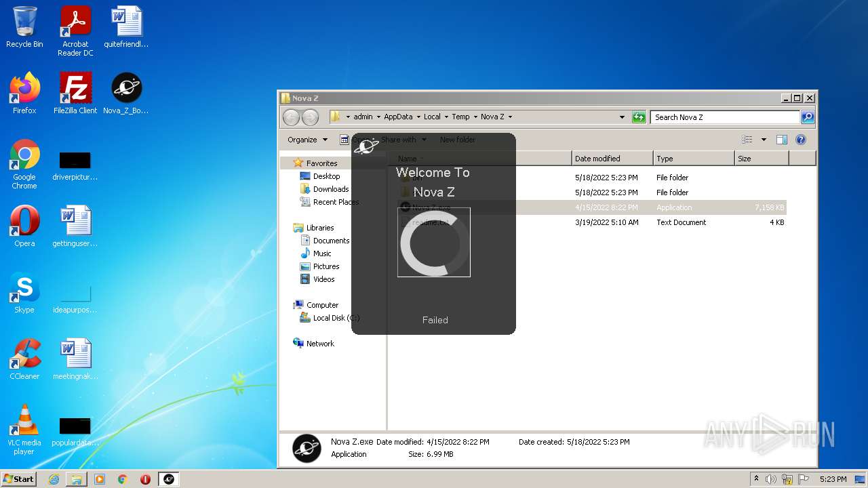Screen dimensions: 868x488
Task: Open Internet Explorer from taskbar
Action: pos(54,479)
